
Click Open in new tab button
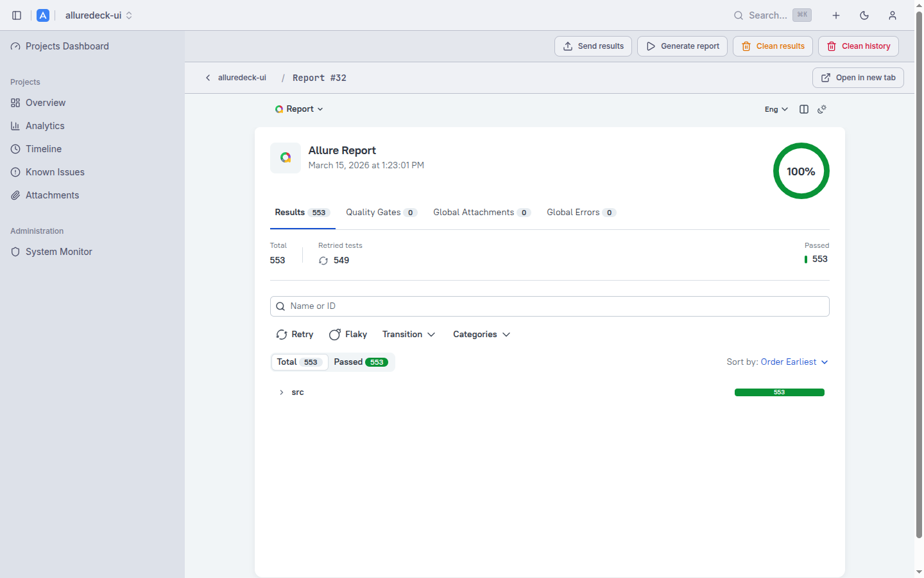pos(859,78)
